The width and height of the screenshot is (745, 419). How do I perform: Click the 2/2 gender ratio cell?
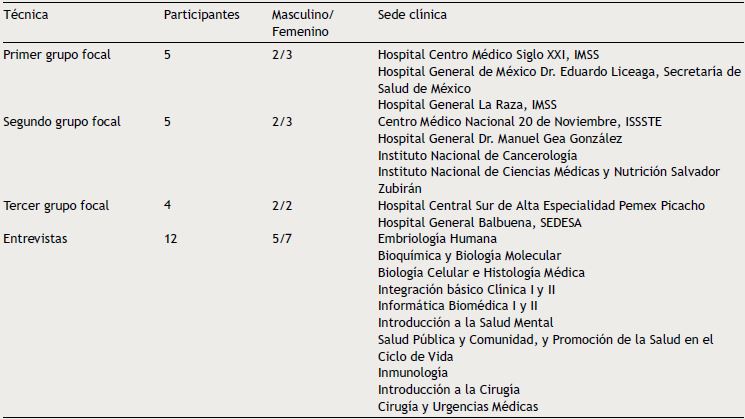281,206
